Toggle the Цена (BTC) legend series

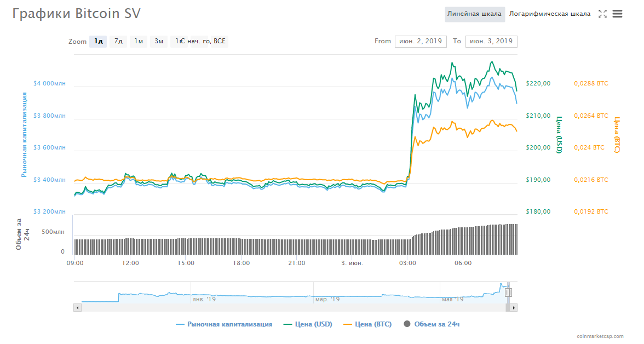[x=367, y=324]
